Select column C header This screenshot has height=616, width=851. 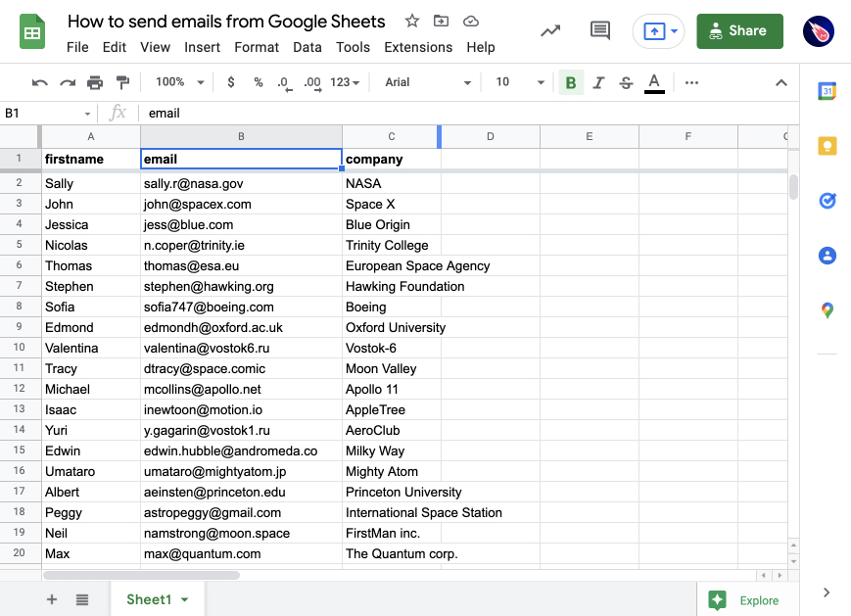click(x=392, y=137)
